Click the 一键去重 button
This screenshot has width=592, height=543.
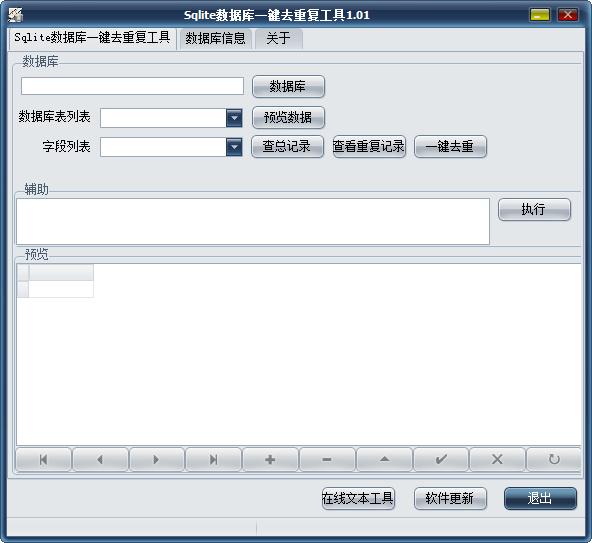pyautogui.click(x=450, y=147)
